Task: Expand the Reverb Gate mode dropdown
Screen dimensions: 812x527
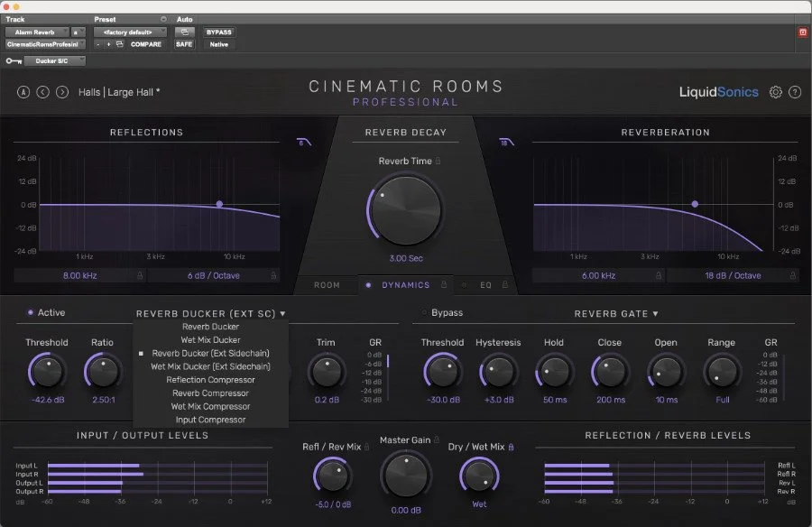Action: pos(616,313)
